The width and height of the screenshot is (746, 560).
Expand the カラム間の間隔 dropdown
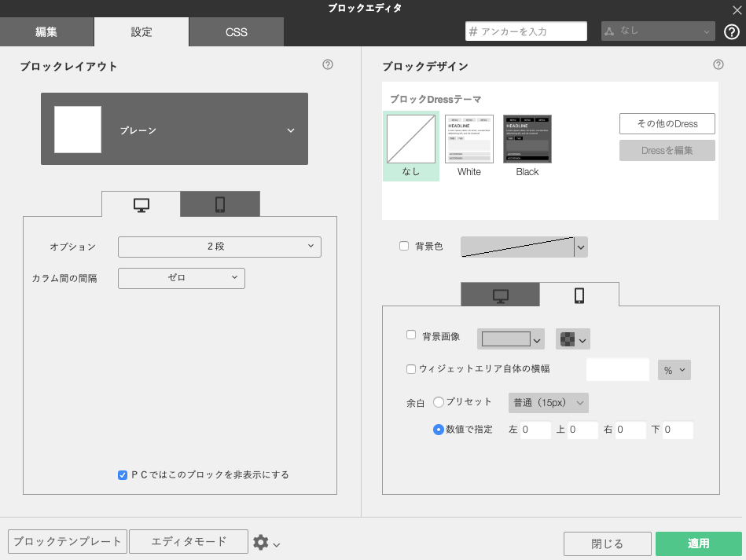pyautogui.click(x=181, y=278)
